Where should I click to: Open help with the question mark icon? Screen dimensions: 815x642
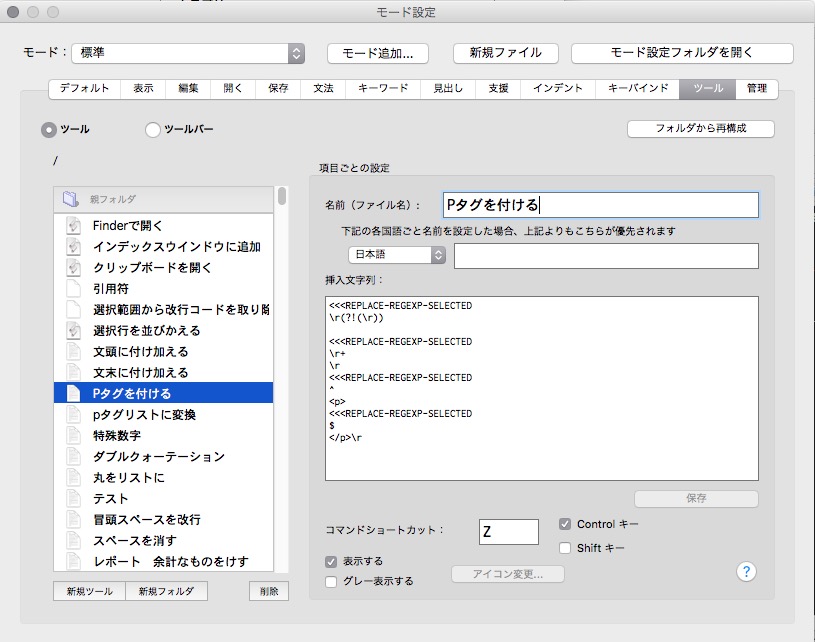[x=745, y=571]
